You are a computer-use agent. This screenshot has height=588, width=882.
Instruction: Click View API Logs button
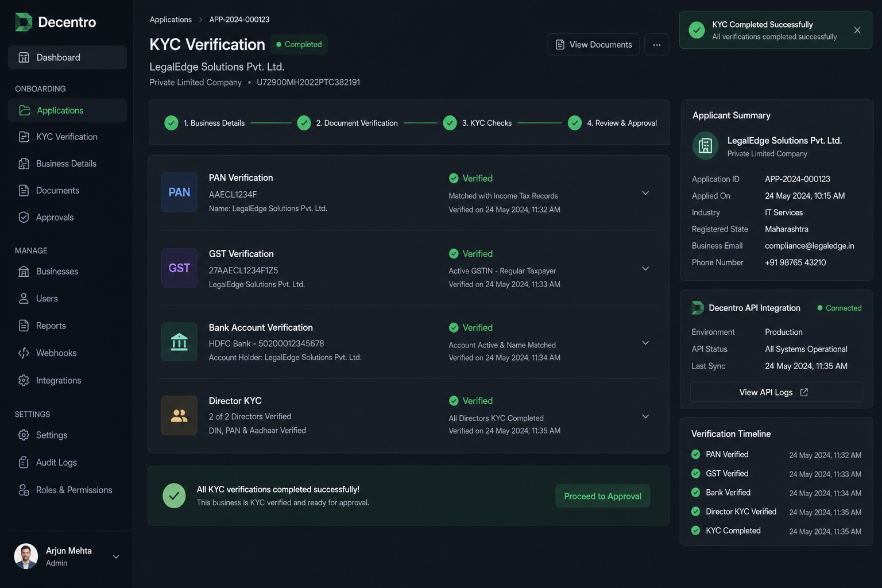776,392
